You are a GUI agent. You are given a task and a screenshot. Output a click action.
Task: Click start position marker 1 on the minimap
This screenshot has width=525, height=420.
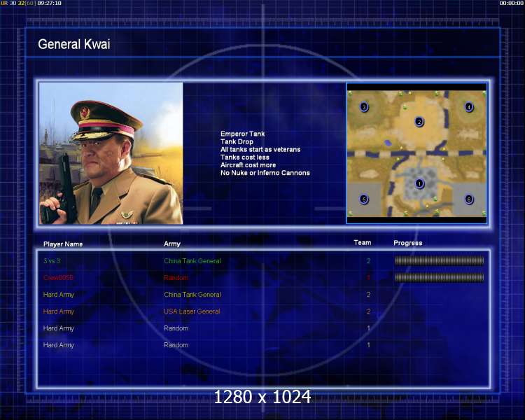[x=419, y=183]
